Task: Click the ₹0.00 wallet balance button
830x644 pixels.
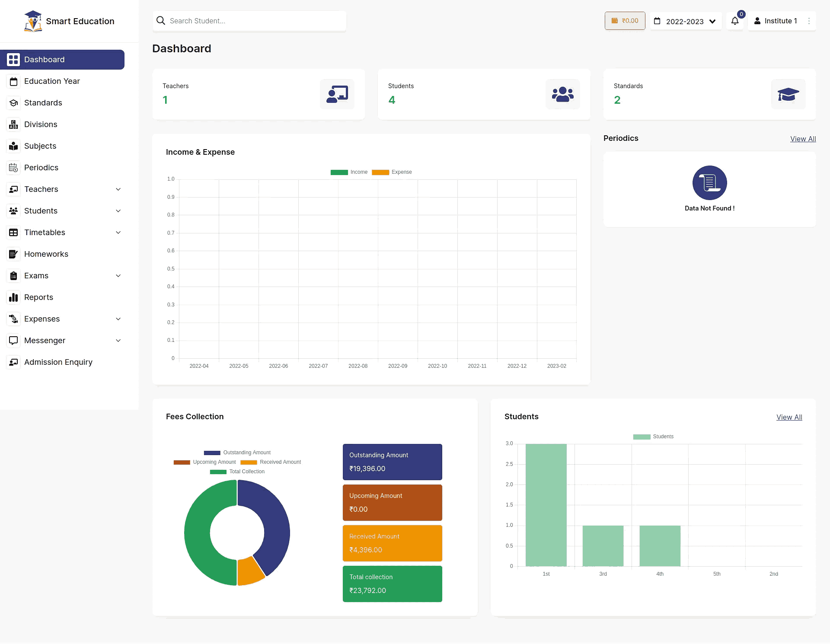Action: click(625, 21)
